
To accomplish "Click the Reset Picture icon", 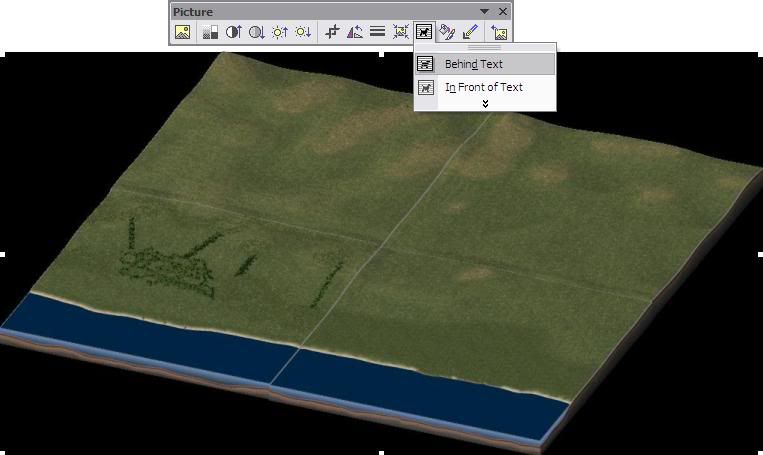I will [499, 32].
